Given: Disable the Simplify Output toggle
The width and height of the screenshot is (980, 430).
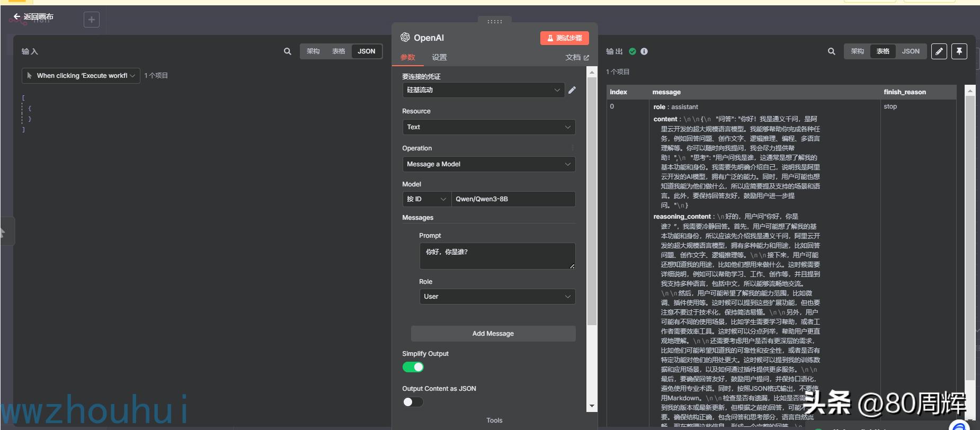Looking at the screenshot, I should [413, 367].
